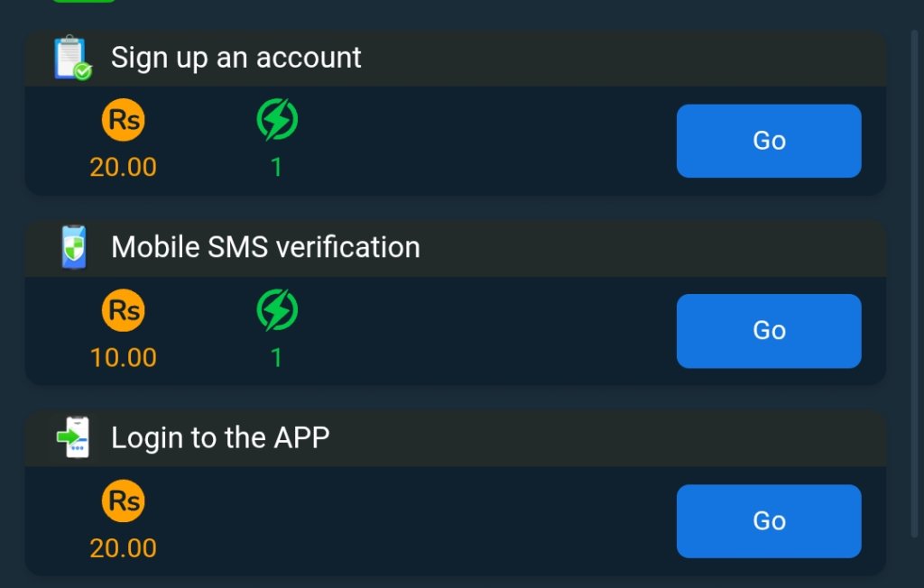This screenshot has width=924, height=588.
Task: Select the 10.00 reward amount for SMS verification
Action: [x=123, y=357]
